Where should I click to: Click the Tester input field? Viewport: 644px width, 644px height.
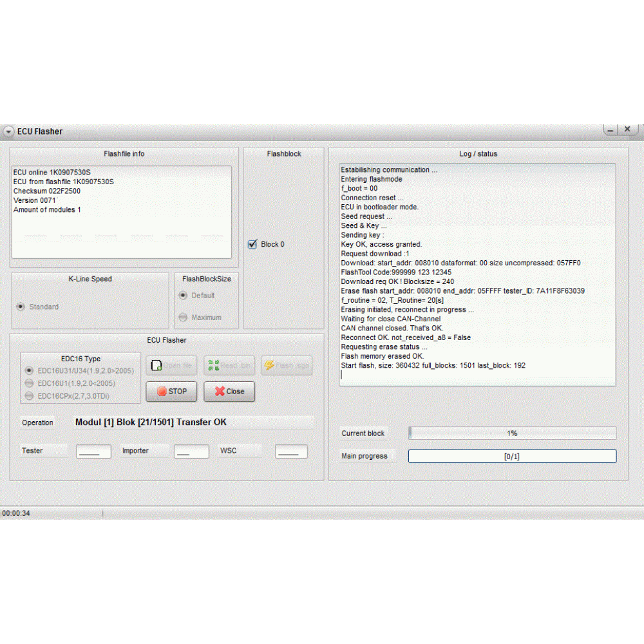pos(93,451)
